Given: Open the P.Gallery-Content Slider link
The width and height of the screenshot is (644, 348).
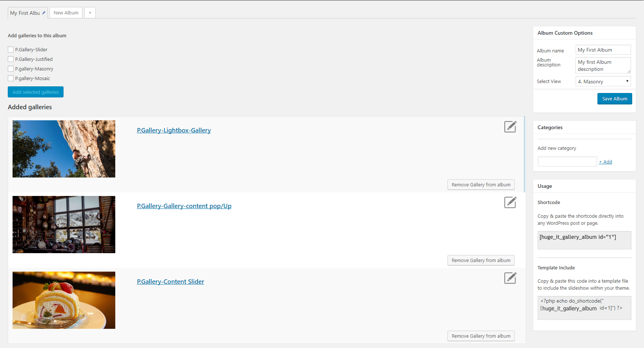Looking at the screenshot, I should [170, 282].
